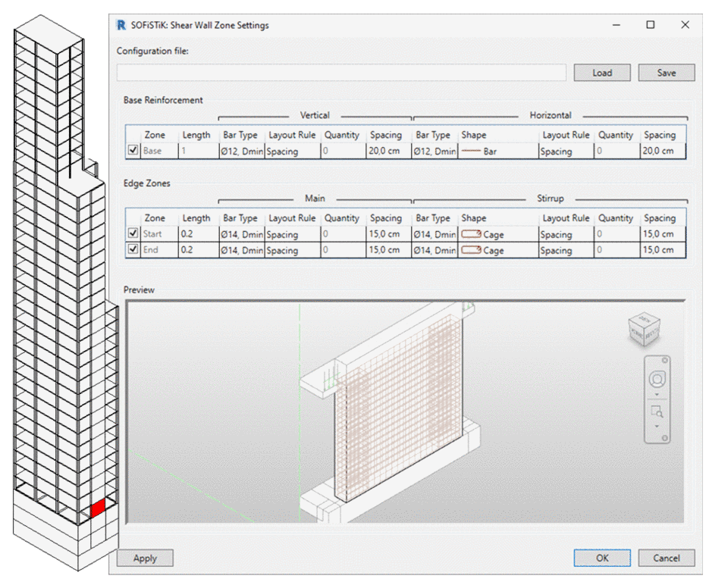
Task: Click the ViewCube in the preview
Action: [644, 330]
